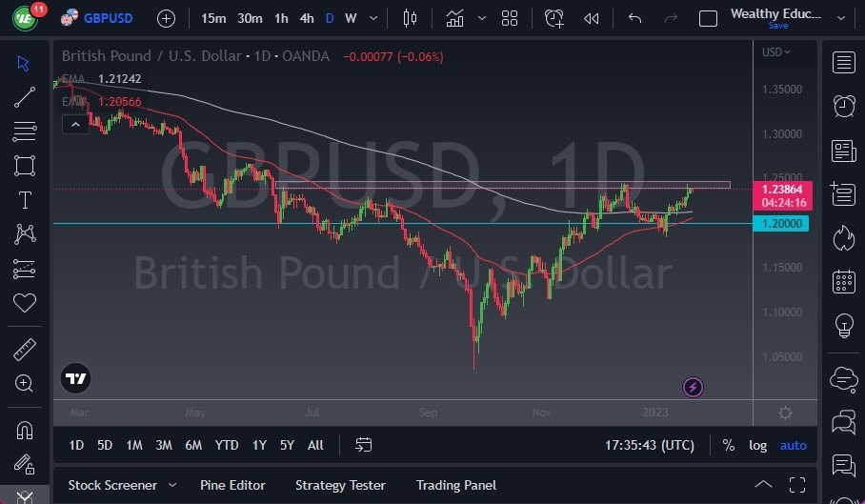
Task: Open the Stock Screener tab
Action: pyautogui.click(x=112, y=485)
